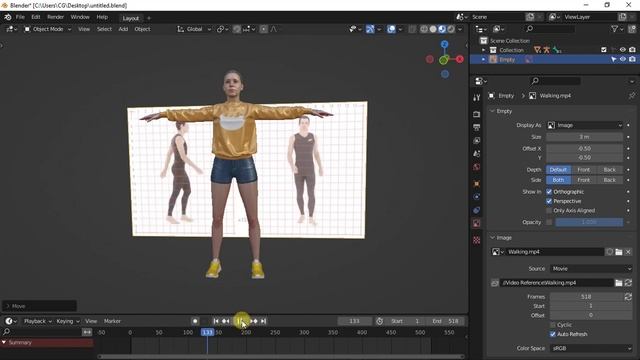
Task: Open the Source Movie dropdown
Action: (x=591, y=269)
